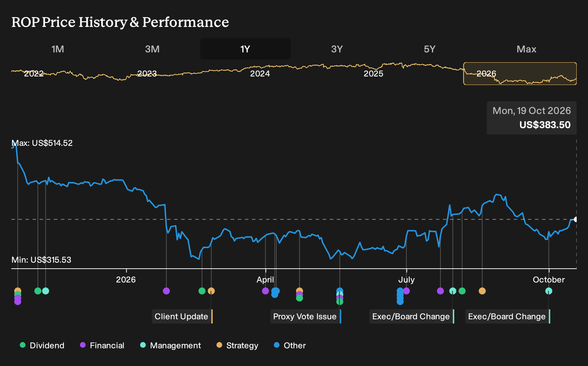The image size is (588, 366).
Task: Click bottom dot of four-blue stack before July
Action: [400, 302]
